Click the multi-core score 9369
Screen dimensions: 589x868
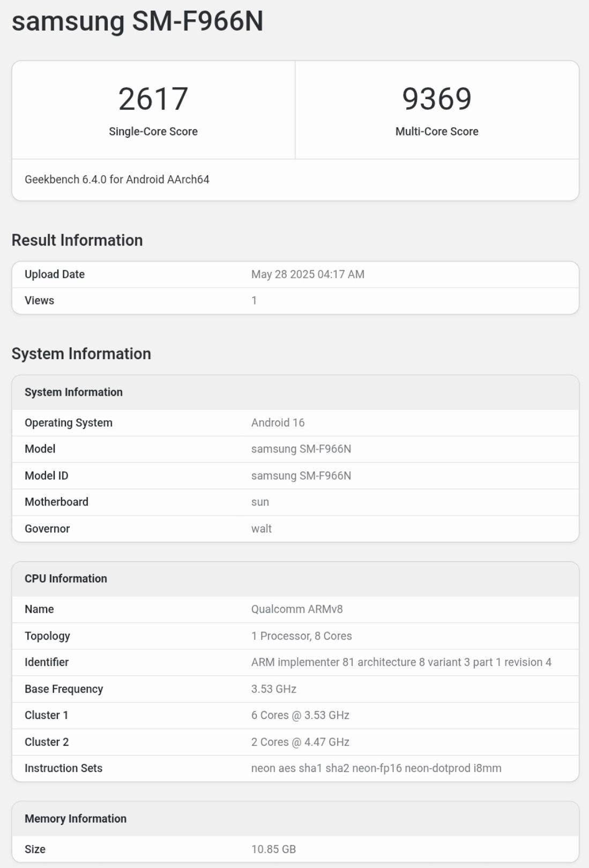pyautogui.click(x=436, y=99)
